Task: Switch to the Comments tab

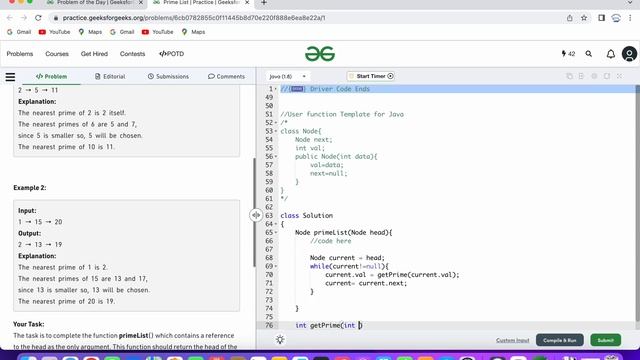Action: 226,76
